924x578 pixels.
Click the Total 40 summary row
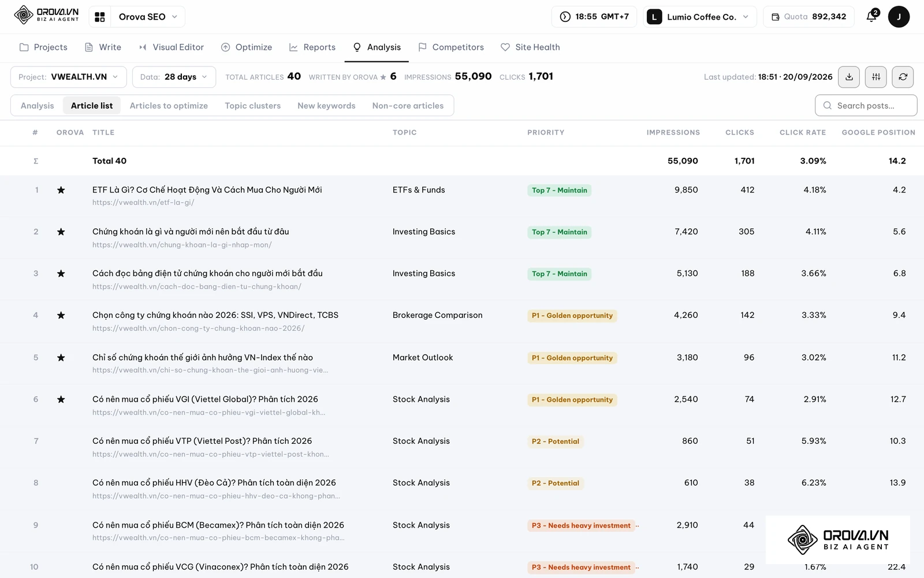point(462,161)
